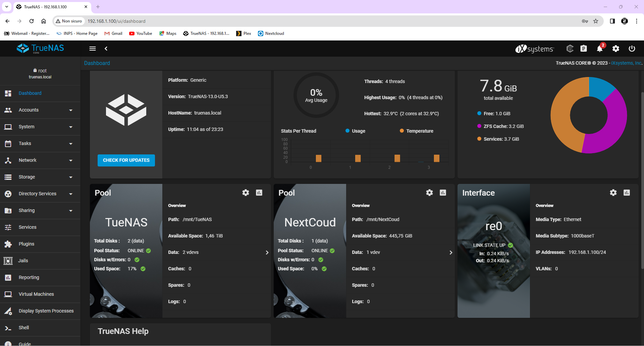Open the browser profile avatar

click(x=625, y=21)
